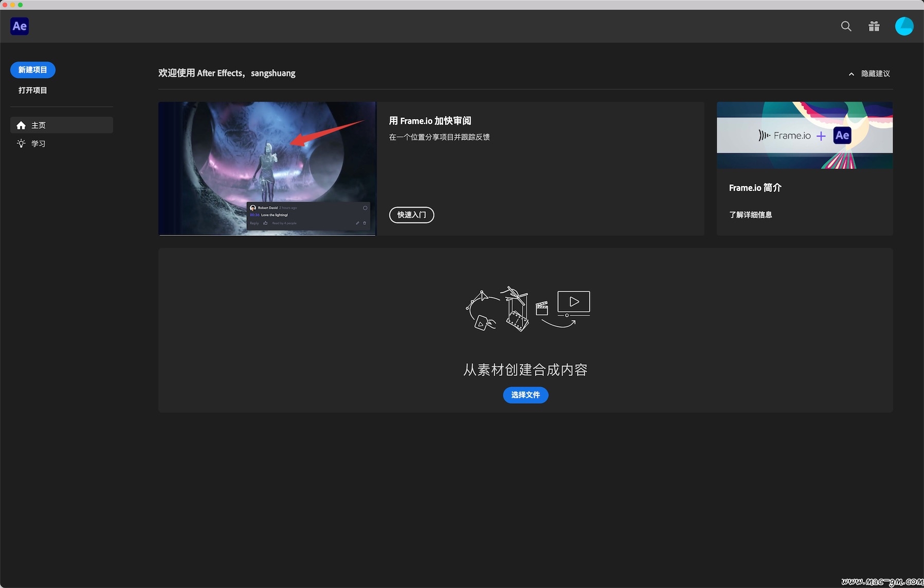Open the Frame.io + Ae banner image
924x588 pixels.
(x=805, y=135)
